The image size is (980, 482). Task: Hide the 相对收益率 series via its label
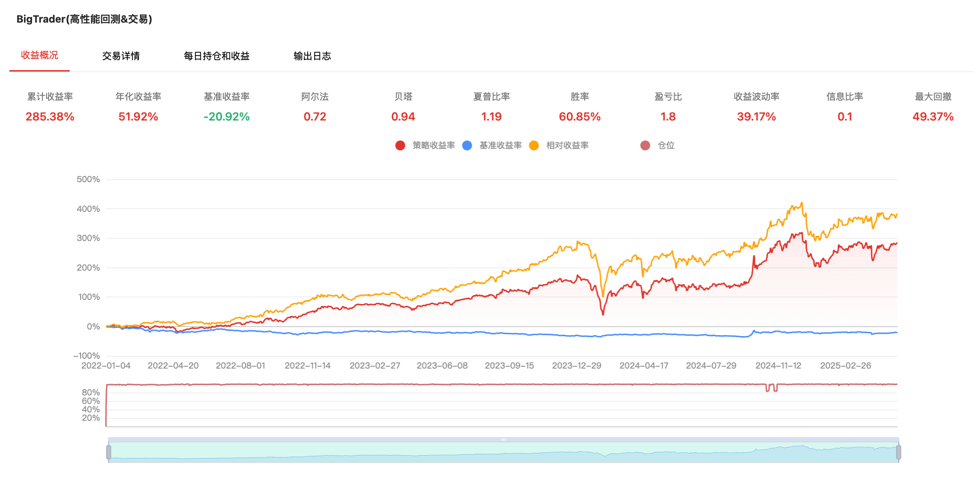567,145
